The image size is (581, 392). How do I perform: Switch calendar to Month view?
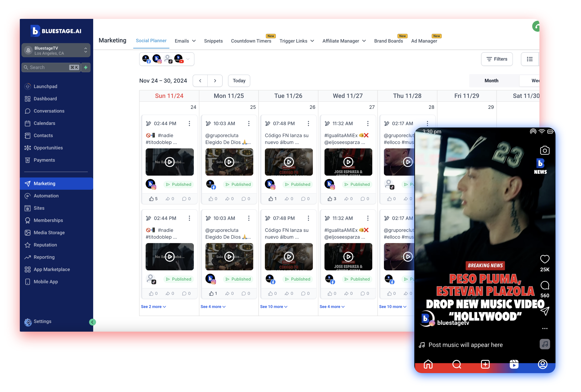pos(491,81)
